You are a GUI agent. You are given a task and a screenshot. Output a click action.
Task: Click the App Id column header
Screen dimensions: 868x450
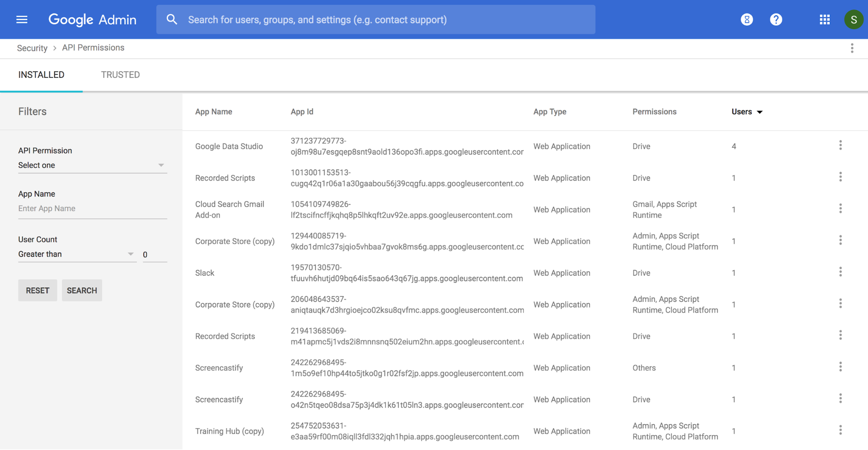pyautogui.click(x=302, y=112)
